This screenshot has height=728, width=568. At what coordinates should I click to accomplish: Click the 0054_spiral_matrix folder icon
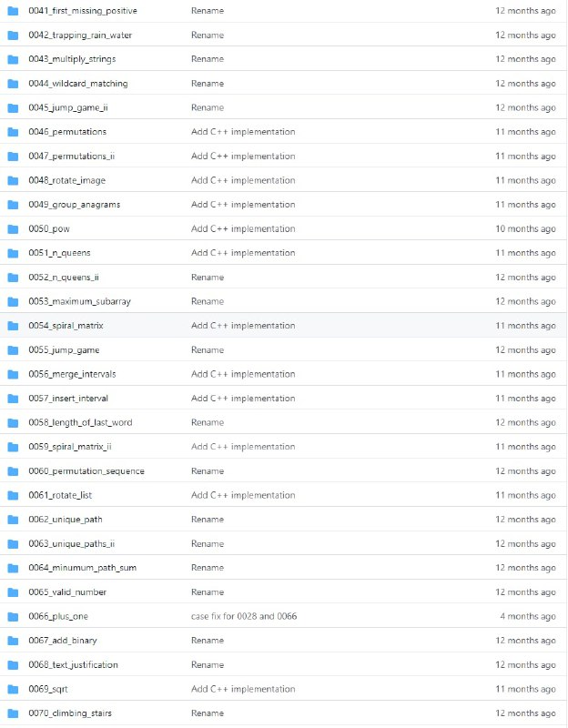pyautogui.click(x=13, y=326)
